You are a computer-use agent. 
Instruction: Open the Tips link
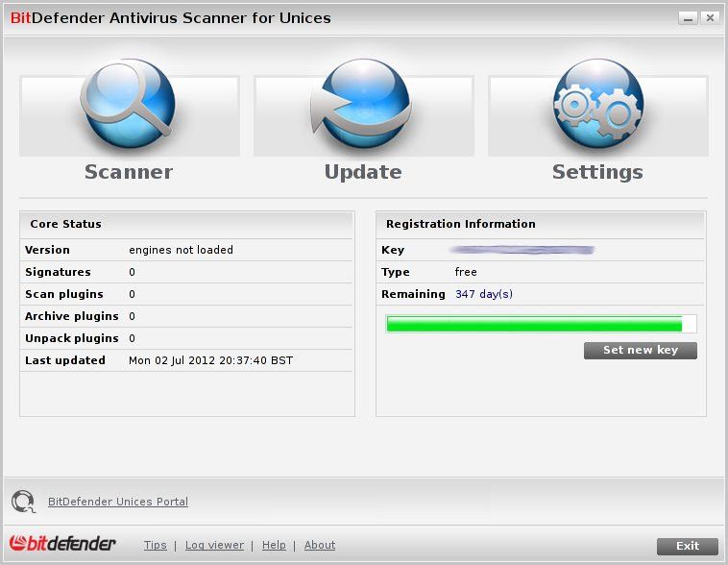tap(155, 545)
